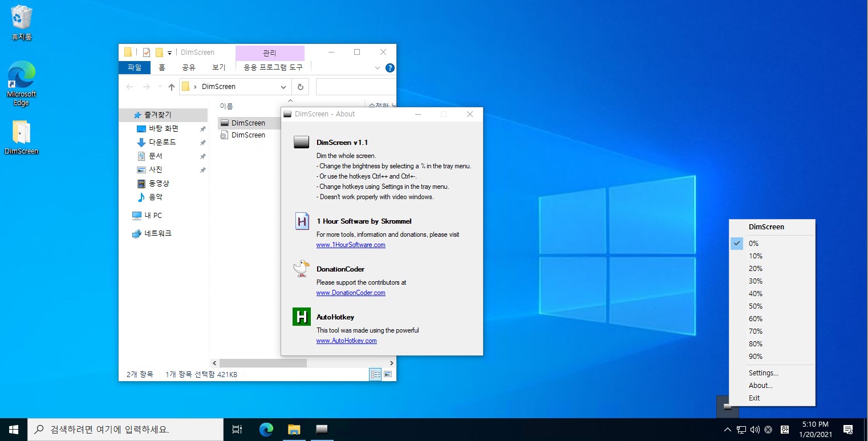Visit www.DonationCoder.com link
This screenshot has height=441, width=868.
point(351,293)
